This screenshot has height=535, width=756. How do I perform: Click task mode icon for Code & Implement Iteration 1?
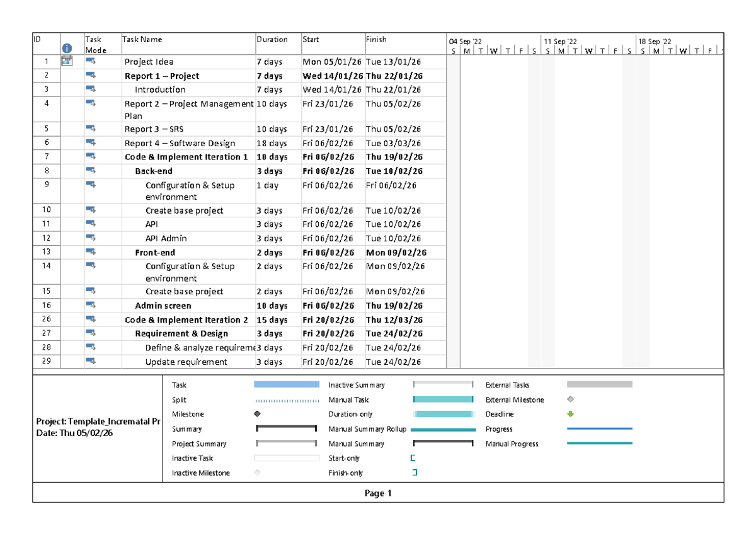point(90,156)
